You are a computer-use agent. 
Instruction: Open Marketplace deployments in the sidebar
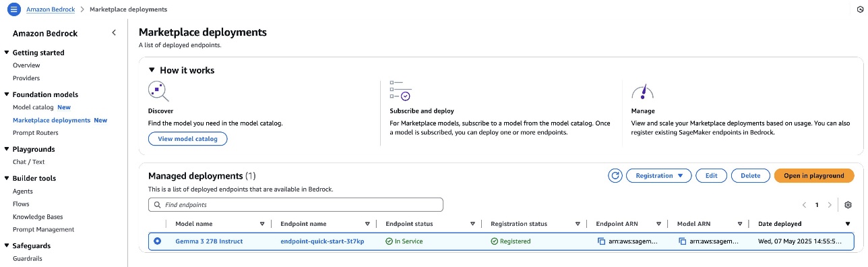pyautogui.click(x=51, y=120)
